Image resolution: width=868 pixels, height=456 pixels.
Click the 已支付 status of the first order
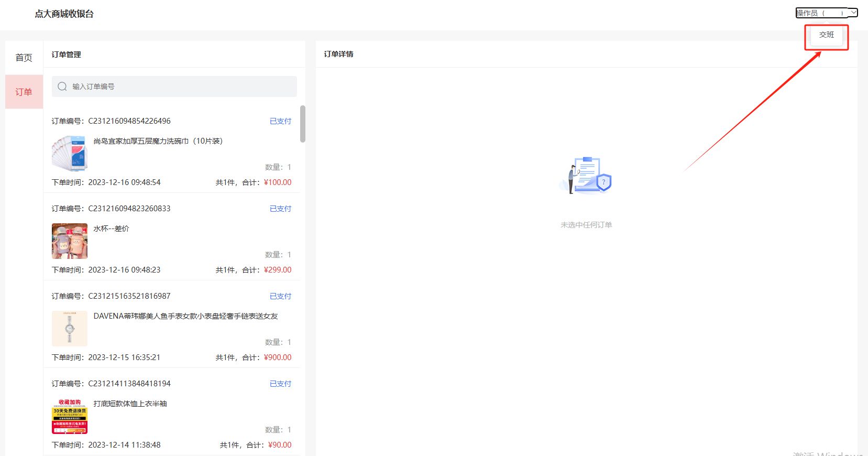[280, 121]
